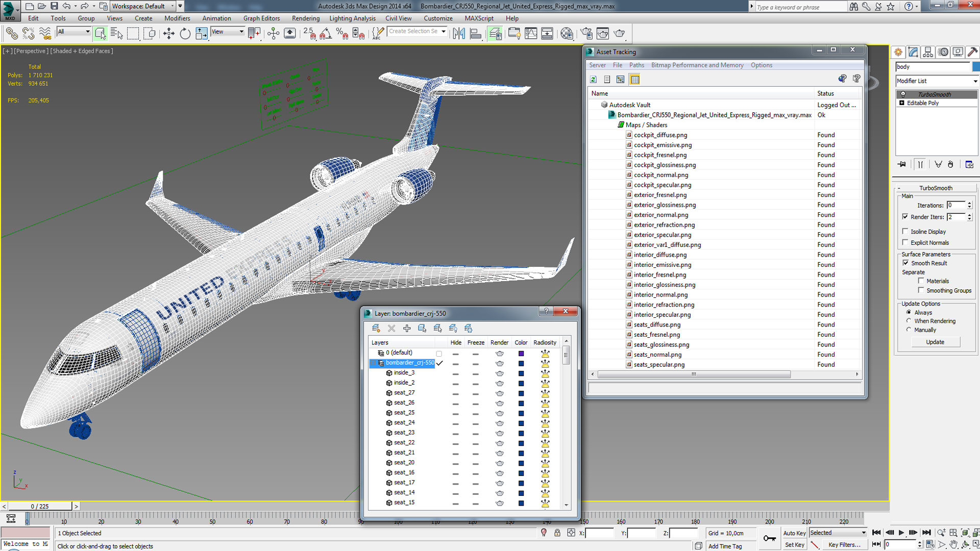980x551 pixels.
Task: Click the Set Key button
Action: [x=794, y=545]
